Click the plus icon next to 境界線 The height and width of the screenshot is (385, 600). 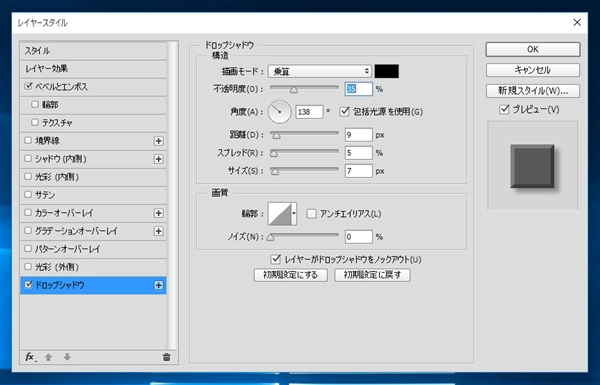click(158, 141)
